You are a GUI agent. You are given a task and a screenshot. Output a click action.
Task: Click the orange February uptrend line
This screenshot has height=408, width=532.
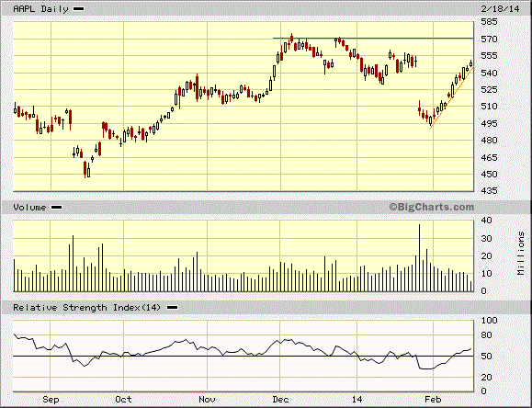click(x=451, y=97)
